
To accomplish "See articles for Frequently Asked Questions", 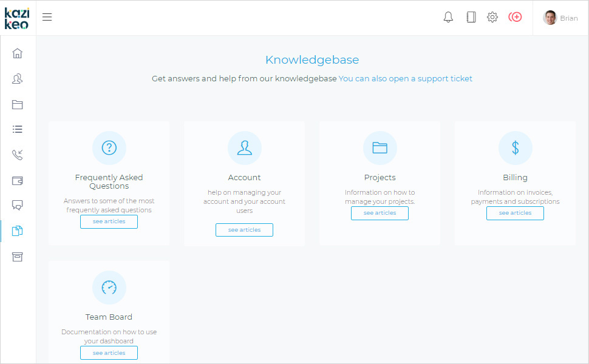I will pyautogui.click(x=109, y=221).
